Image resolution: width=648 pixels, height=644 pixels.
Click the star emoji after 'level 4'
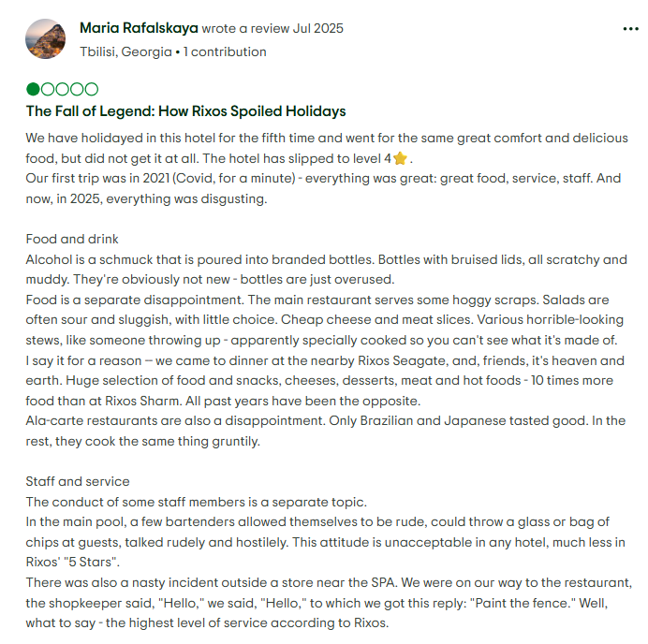[401, 158]
